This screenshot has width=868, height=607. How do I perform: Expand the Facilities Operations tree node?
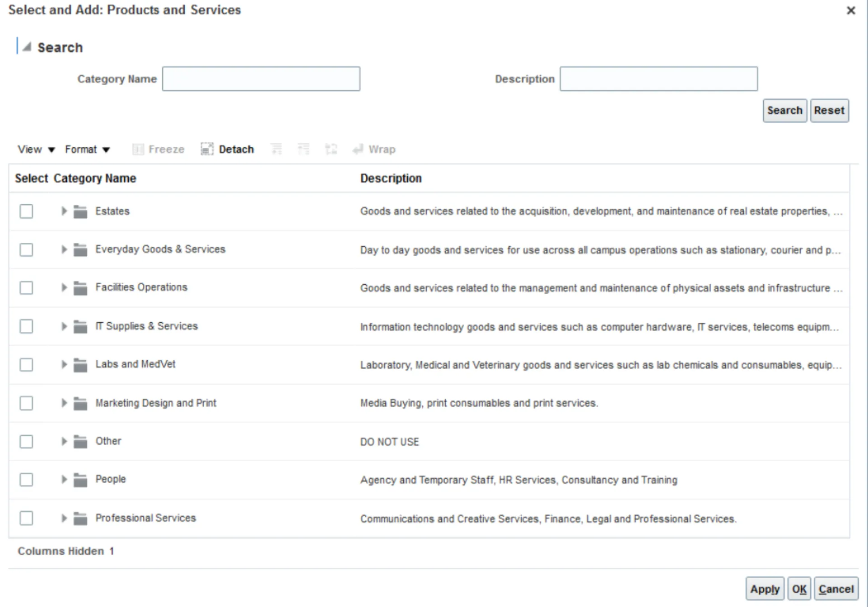(64, 287)
